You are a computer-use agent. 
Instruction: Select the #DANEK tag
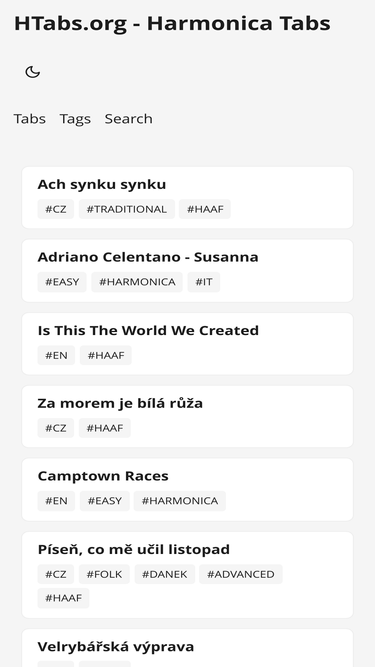(x=165, y=574)
